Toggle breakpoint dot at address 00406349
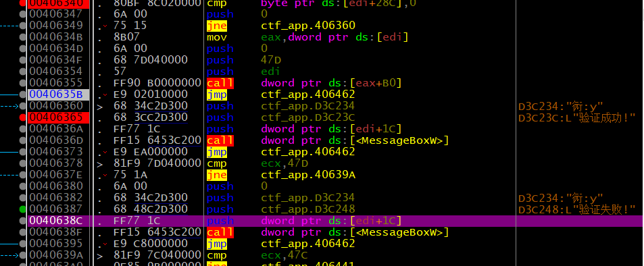The width and height of the screenshot is (644, 266). pyautogui.click(x=23, y=26)
